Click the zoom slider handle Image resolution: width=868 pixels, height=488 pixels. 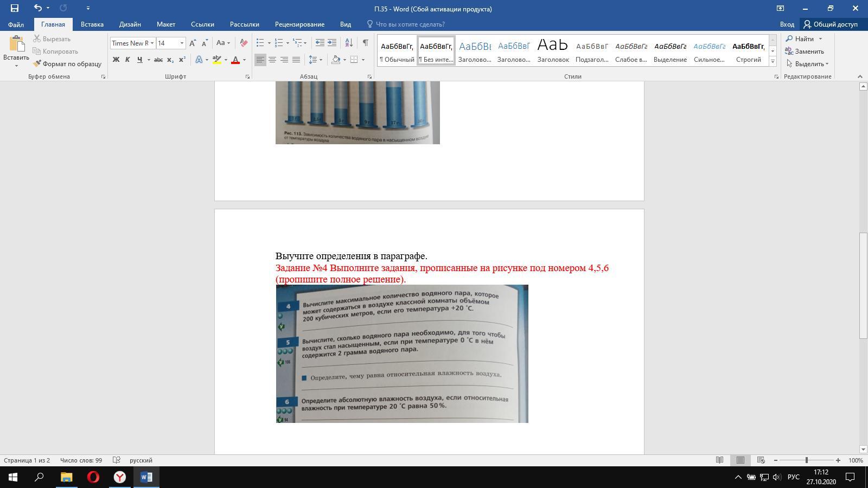click(807, 460)
